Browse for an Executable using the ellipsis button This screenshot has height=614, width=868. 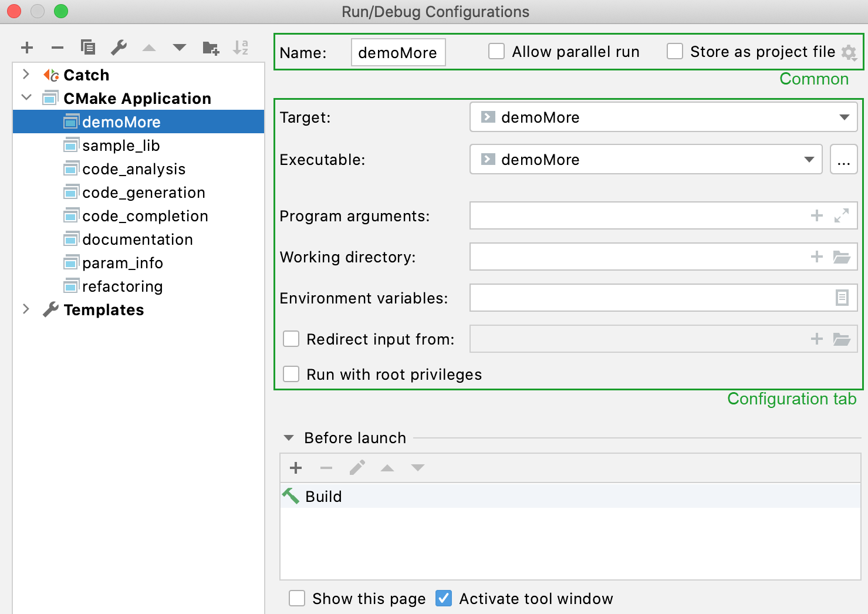(843, 159)
